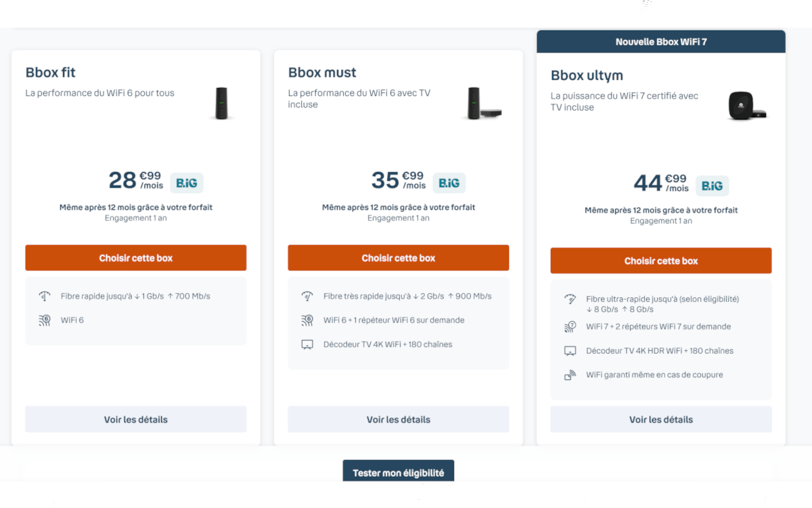
Task: Click the 4K HDR decoder icon in Bbox ultym
Action: click(570, 351)
